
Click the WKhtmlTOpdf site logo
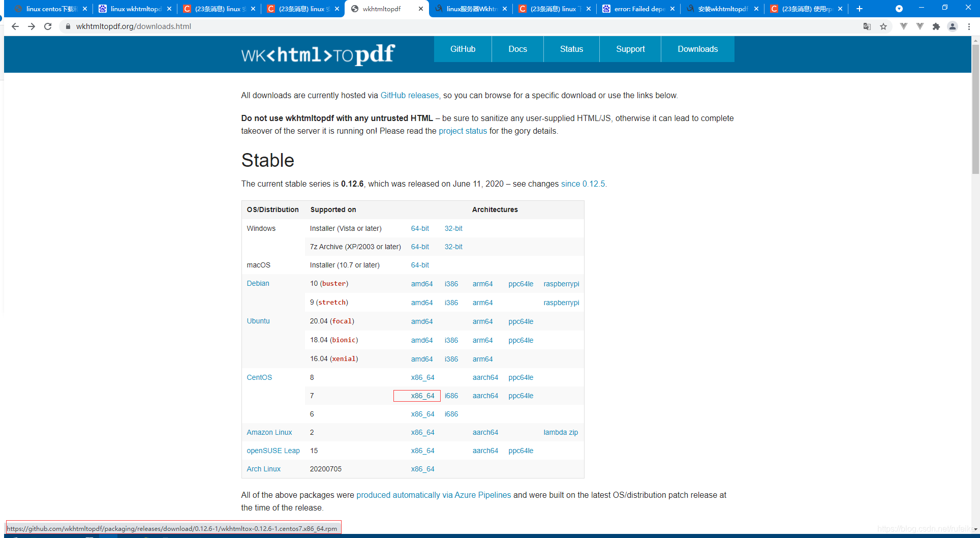318,54
